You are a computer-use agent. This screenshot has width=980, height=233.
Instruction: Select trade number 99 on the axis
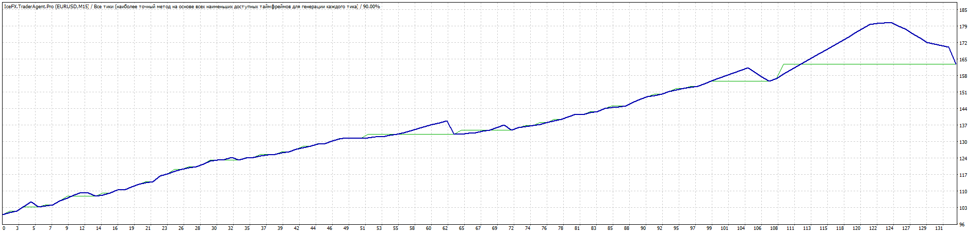point(709,228)
